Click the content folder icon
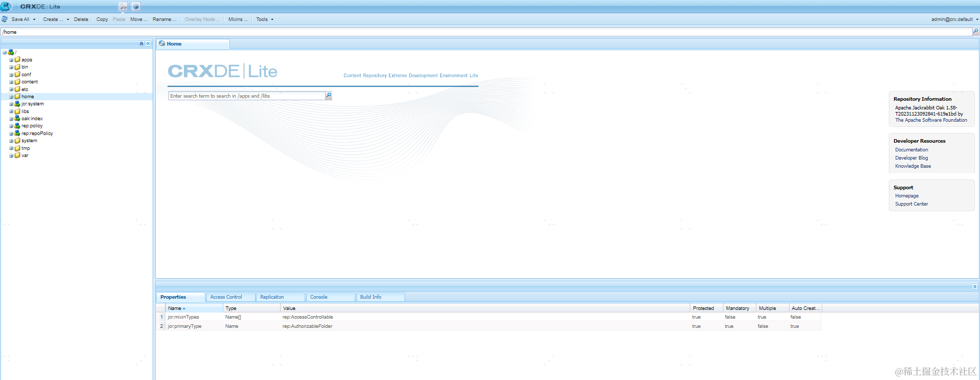The width and height of the screenshot is (980, 380). [x=17, y=82]
